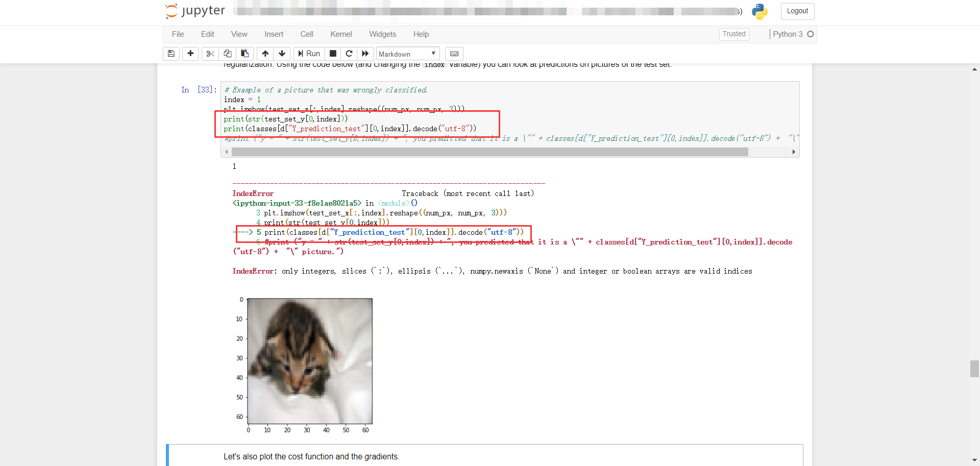
Task: Open the View menu
Action: pyautogui.click(x=239, y=34)
